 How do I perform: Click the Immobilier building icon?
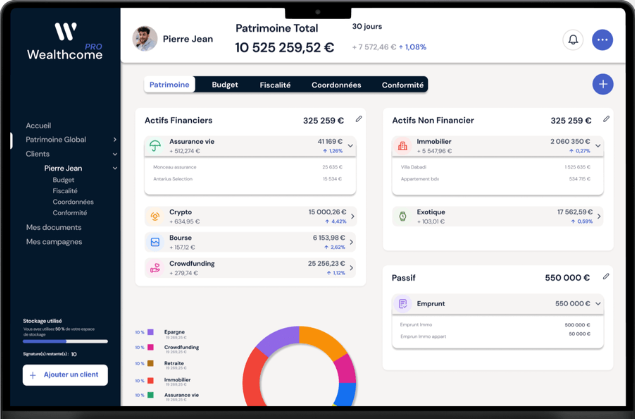click(402, 146)
